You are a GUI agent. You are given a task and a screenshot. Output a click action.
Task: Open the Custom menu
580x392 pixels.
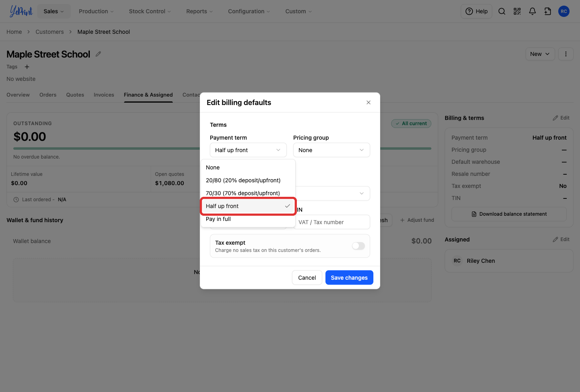[x=298, y=11]
